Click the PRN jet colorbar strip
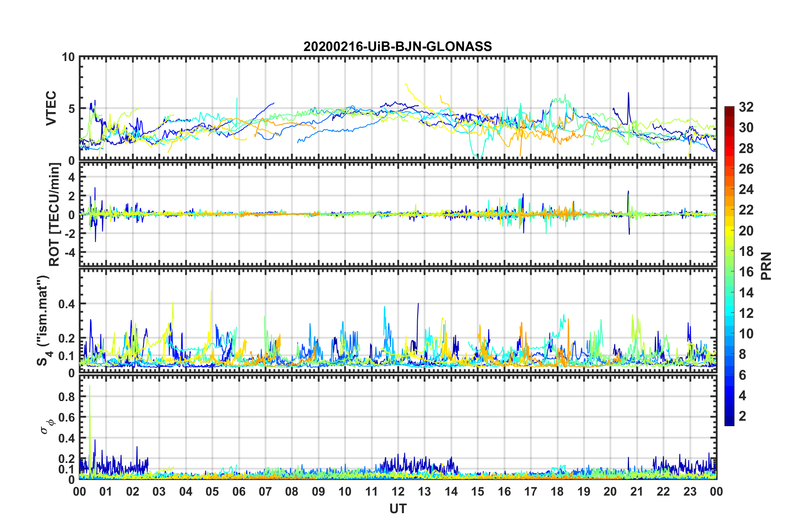Screen dimensions: 796x532 729,266
